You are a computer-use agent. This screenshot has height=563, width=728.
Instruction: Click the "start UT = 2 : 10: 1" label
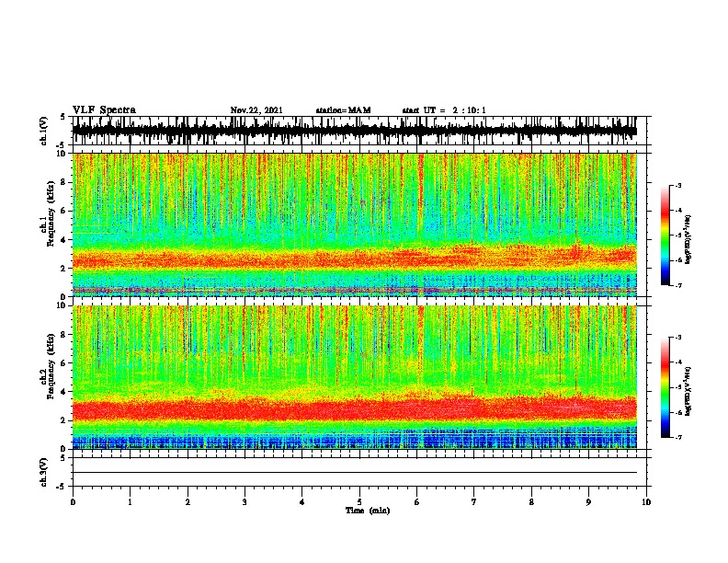[x=444, y=110]
